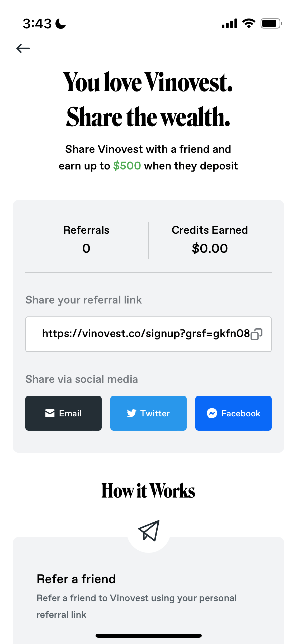The height and width of the screenshot is (644, 297).
Task: Share referral via Facebook button
Action: (233, 413)
